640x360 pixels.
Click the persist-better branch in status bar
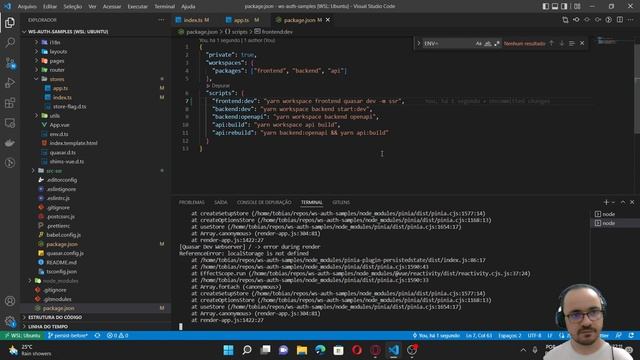(68, 336)
